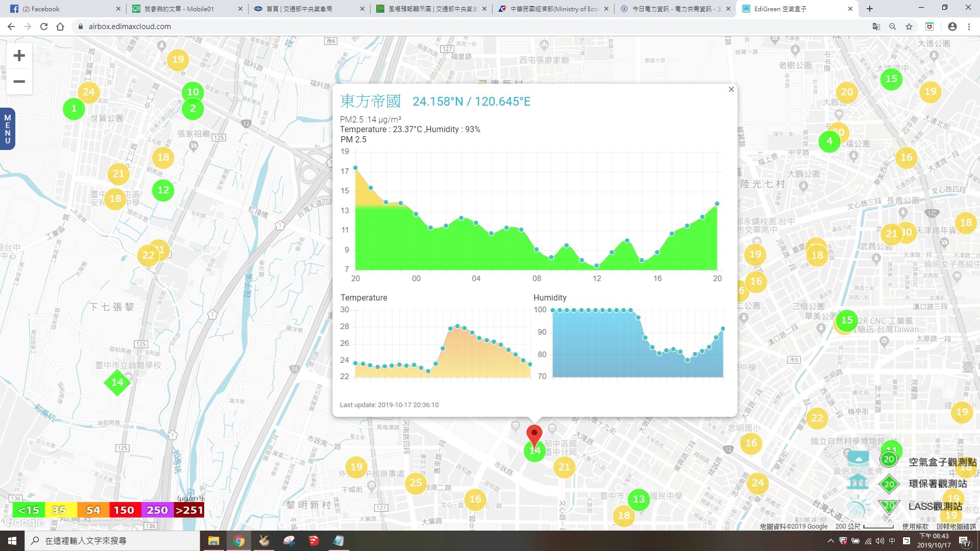
Task: Go back to previous page
Action: 11,27
